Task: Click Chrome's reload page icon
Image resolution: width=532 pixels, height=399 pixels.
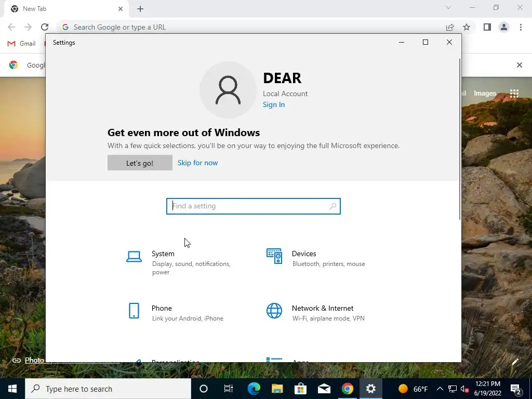Action: (45, 27)
